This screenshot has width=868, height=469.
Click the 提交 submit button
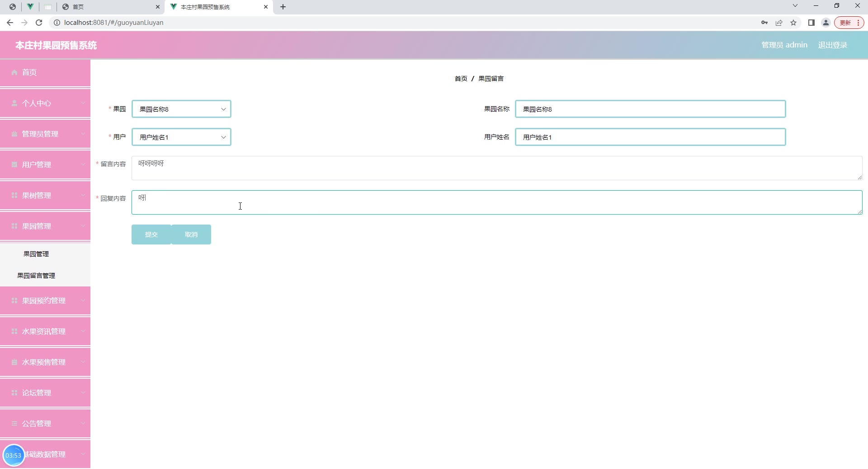[151, 234]
